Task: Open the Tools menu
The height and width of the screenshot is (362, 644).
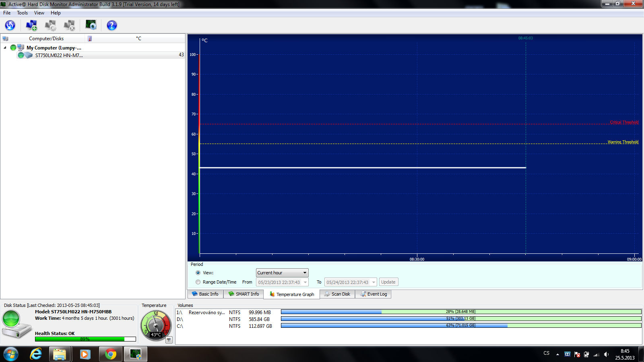Action: click(x=22, y=13)
